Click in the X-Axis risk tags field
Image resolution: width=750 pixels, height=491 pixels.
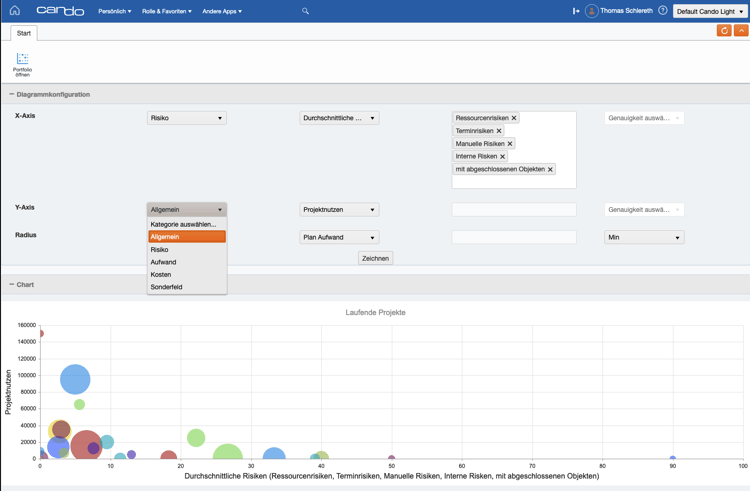click(x=514, y=150)
